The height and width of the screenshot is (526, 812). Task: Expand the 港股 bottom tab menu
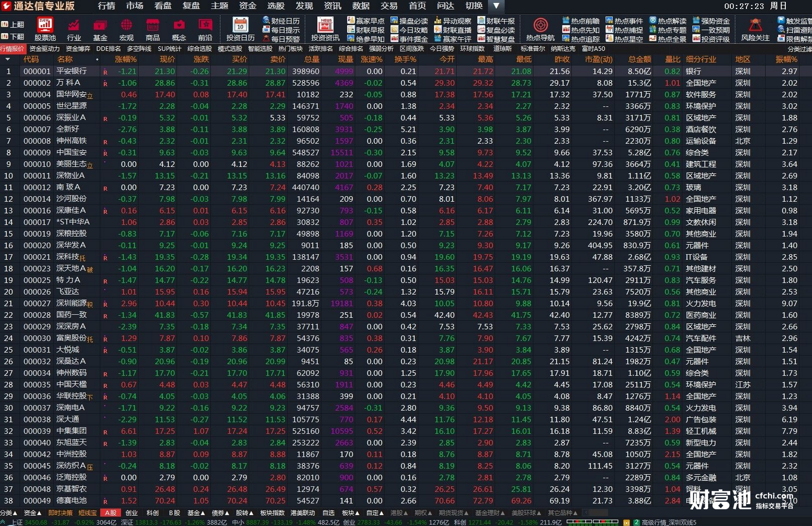tap(400, 512)
